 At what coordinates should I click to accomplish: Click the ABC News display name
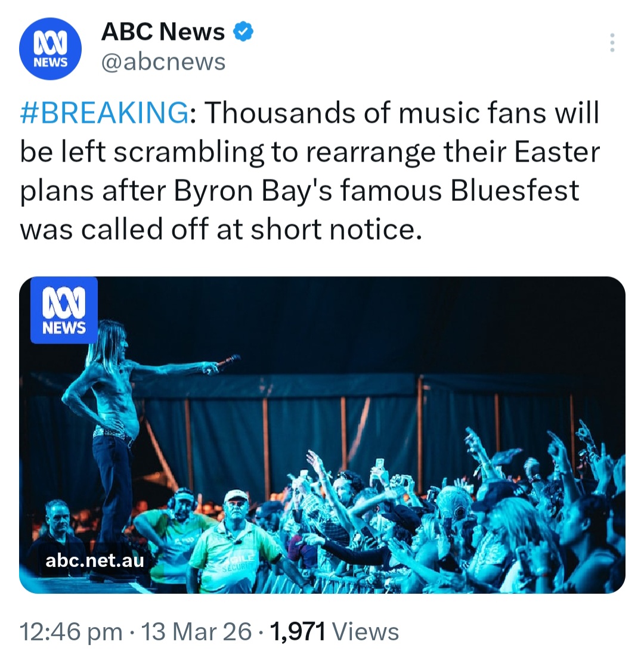(163, 32)
